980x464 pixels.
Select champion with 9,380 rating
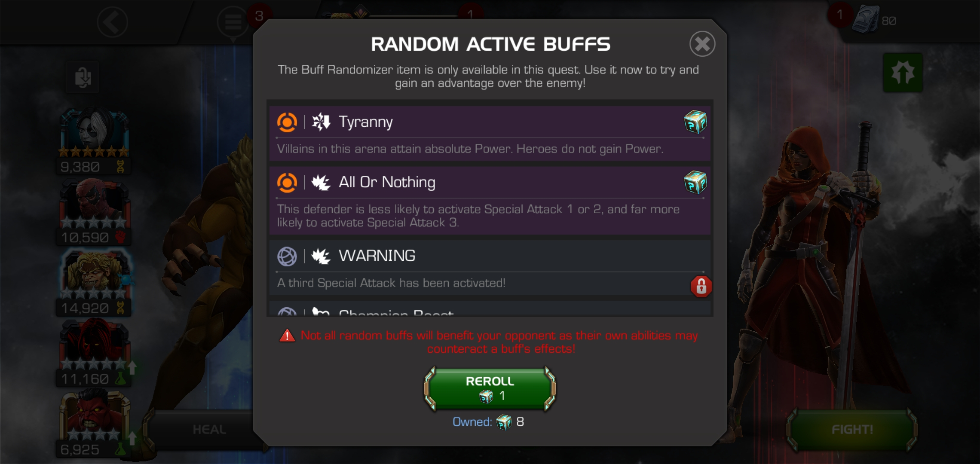click(x=93, y=141)
